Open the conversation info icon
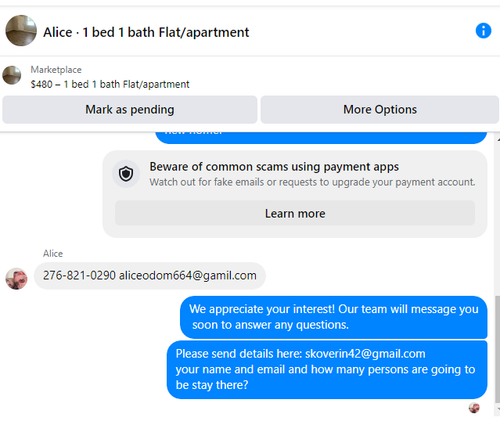500x425 pixels. pyautogui.click(x=483, y=31)
